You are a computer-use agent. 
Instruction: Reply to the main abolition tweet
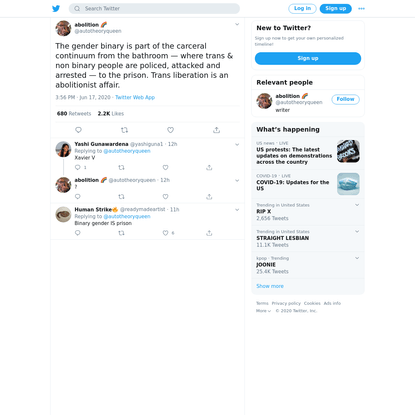[78, 130]
